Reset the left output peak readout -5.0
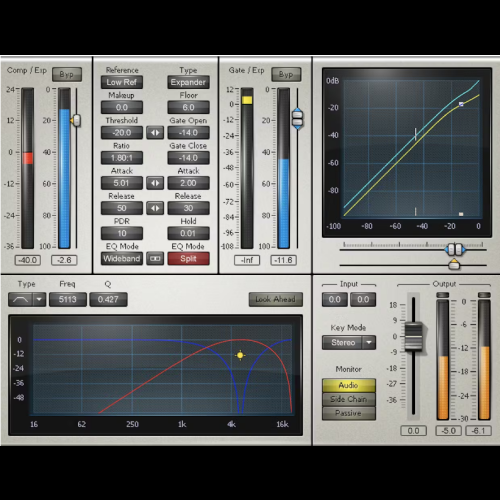 [x=449, y=431]
